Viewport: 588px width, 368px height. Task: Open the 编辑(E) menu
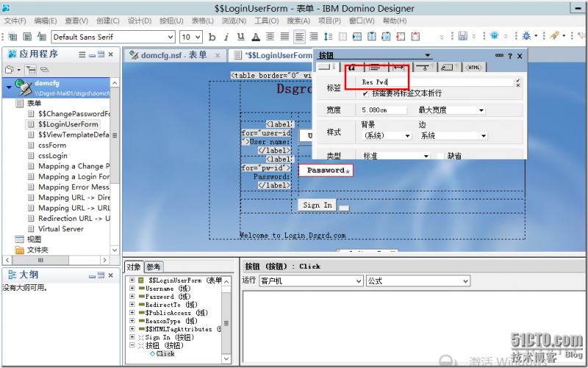pyautogui.click(x=46, y=21)
